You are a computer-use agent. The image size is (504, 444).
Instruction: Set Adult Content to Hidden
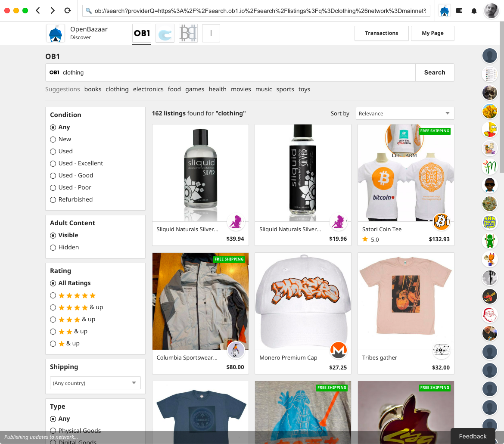click(53, 247)
